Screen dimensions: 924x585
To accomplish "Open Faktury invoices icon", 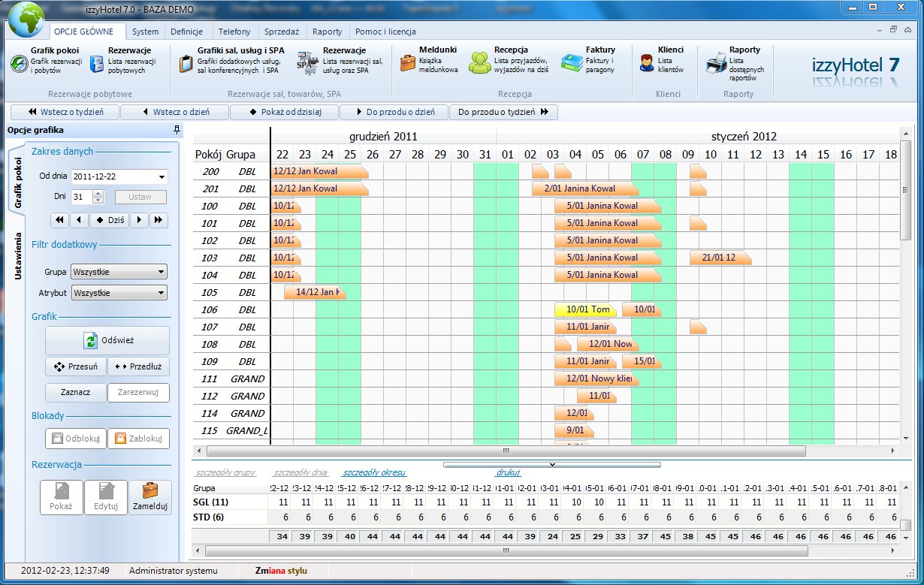I will pyautogui.click(x=572, y=63).
